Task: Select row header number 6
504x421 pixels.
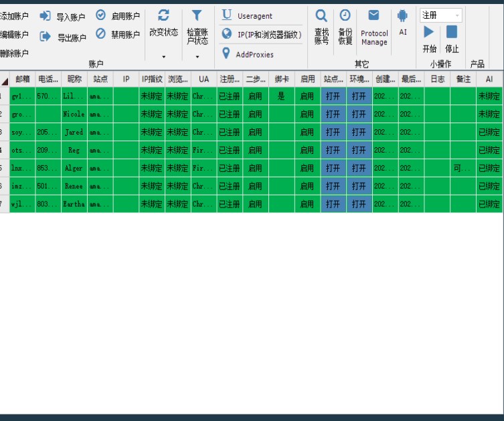Action: pyautogui.click(x=5, y=186)
